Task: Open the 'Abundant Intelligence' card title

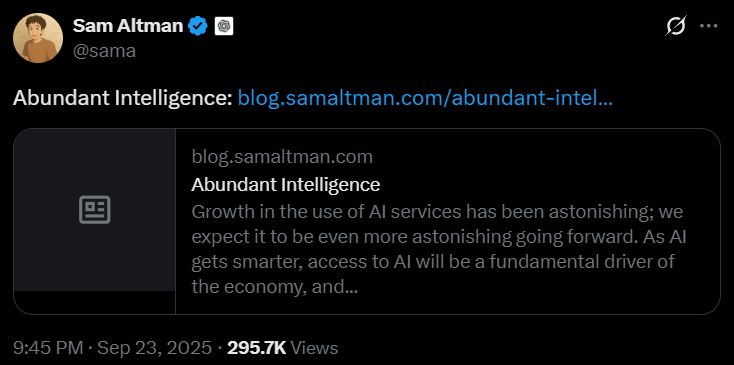Action: (x=286, y=185)
